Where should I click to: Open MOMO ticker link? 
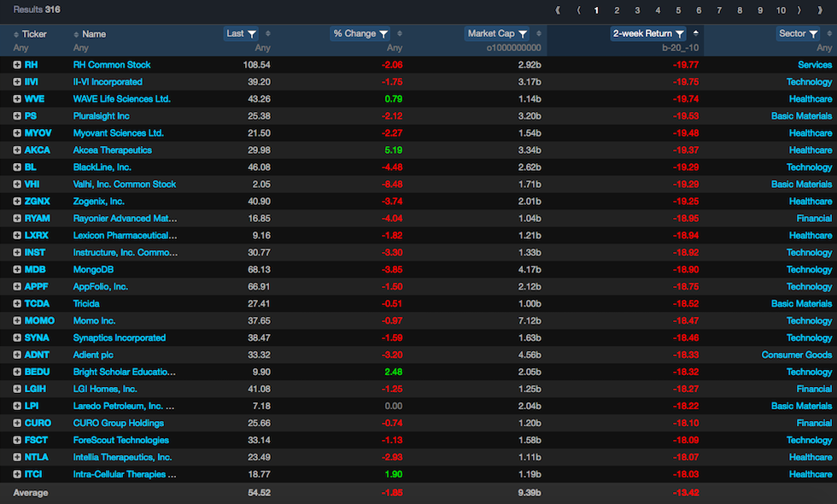(x=39, y=321)
